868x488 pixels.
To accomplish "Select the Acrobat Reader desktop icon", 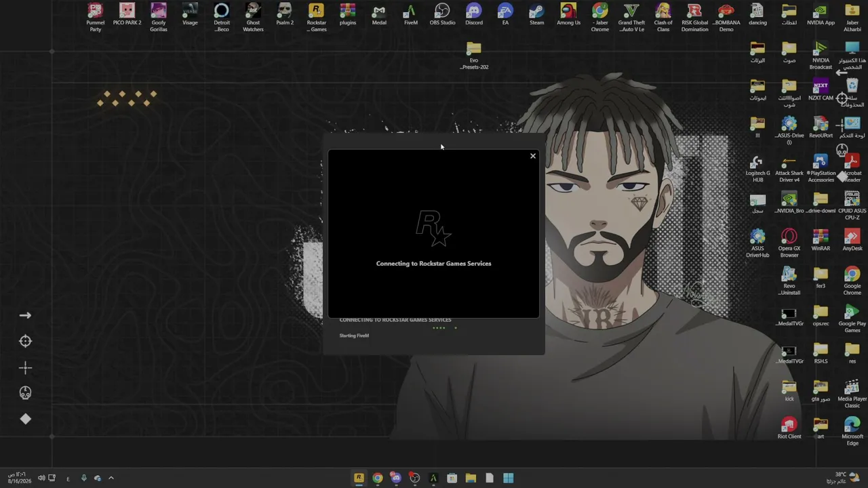I will pos(852,169).
